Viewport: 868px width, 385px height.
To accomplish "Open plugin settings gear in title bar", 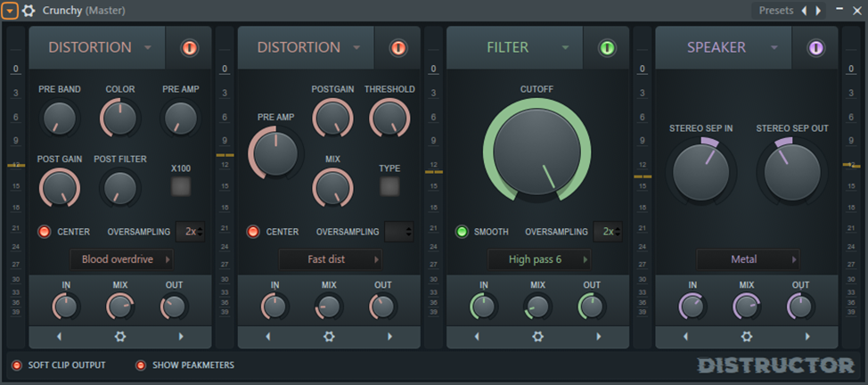I will (29, 10).
